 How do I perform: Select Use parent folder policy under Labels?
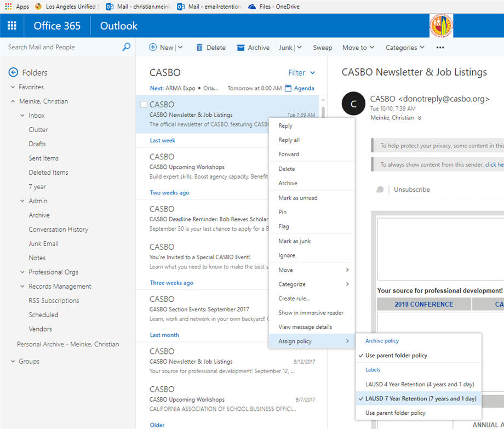coord(418,413)
